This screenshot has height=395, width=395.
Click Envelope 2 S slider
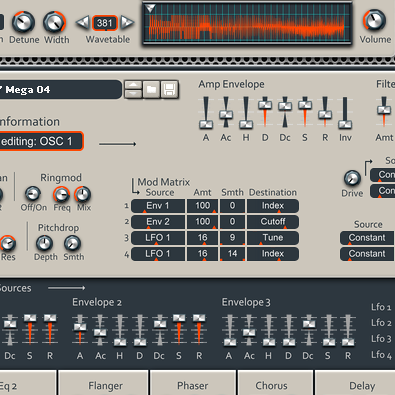(x=179, y=330)
